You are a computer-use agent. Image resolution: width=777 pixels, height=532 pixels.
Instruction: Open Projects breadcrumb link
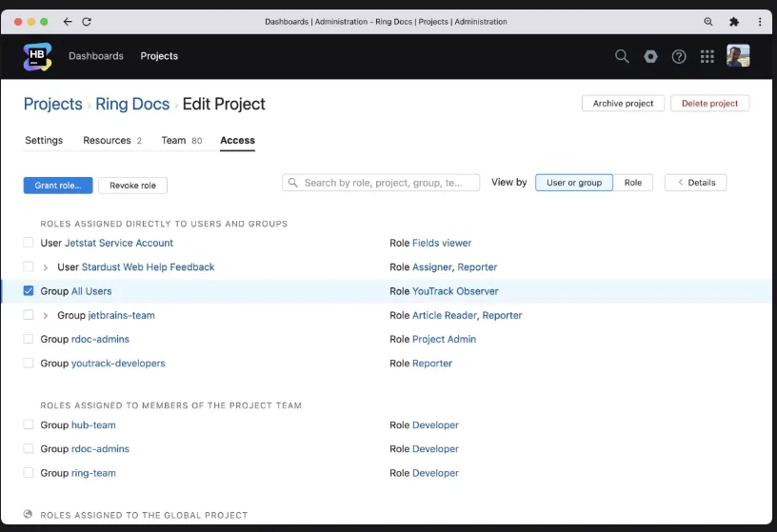53,104
